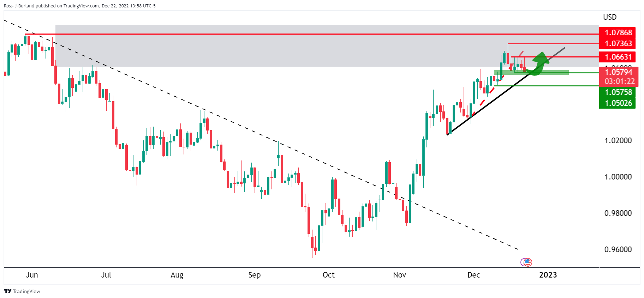Click the 0.96000 price axis value

[x=618, y=249]
